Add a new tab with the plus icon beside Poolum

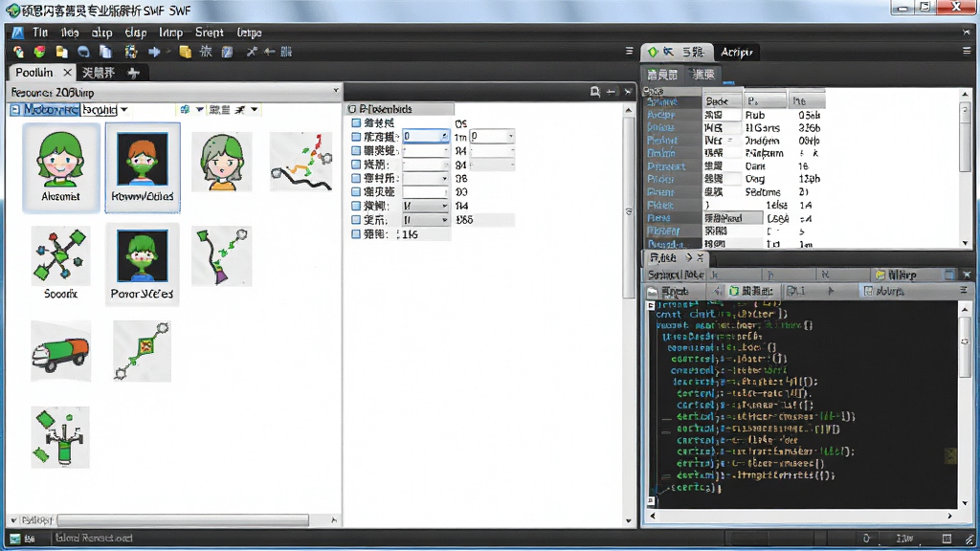(133, 73)
